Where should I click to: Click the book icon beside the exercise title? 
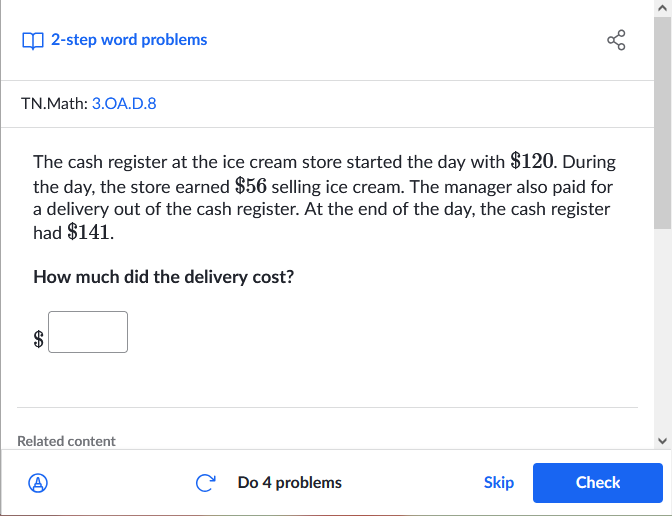coord(33,41)
